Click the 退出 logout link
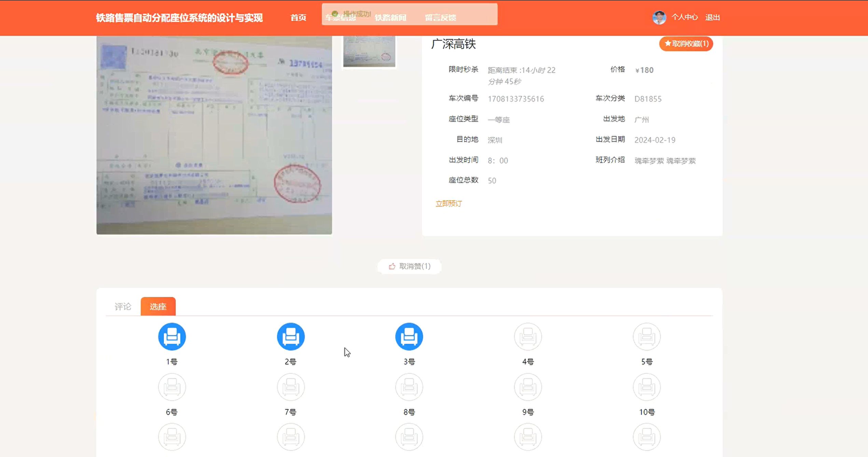The height and width of the screenshot is (457, 868). [713, 17]
